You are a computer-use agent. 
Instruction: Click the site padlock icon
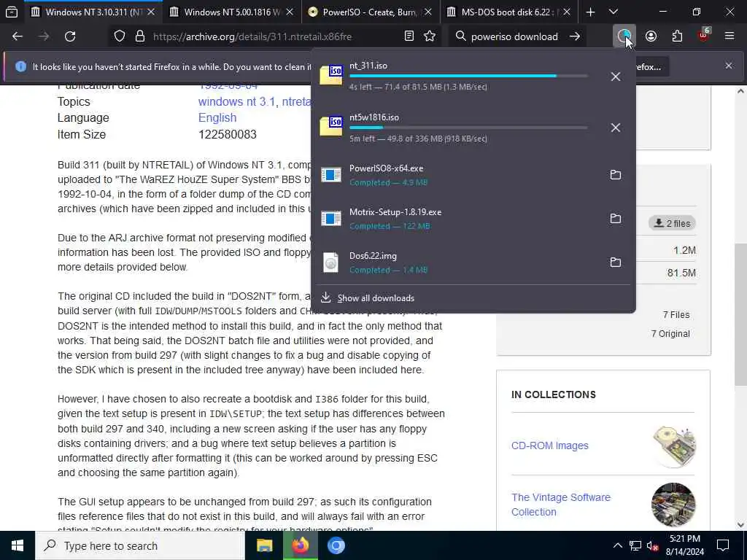click(x=140, y=36)
